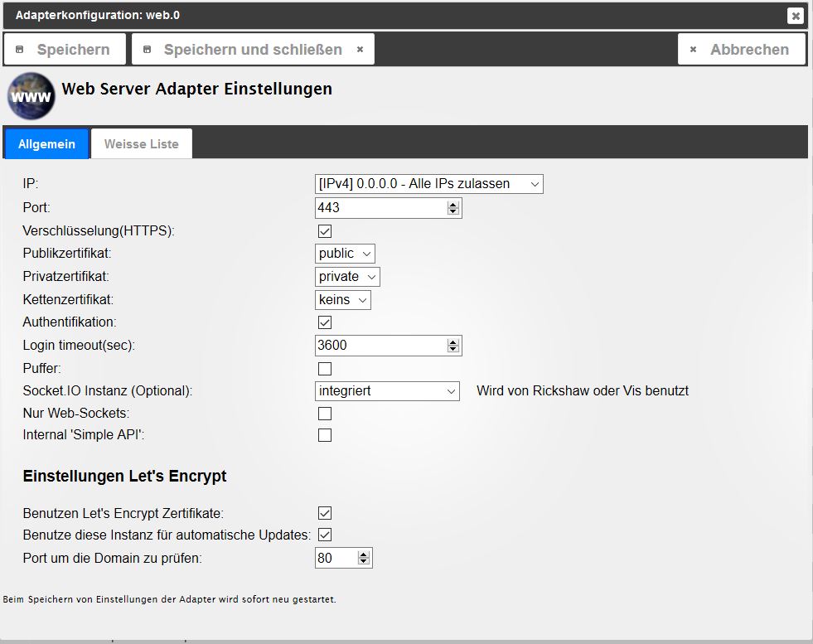Decrease domain check port with down arrow
Image resolution: width=813 pixels, height=644 pixels.
pos(364,562)
